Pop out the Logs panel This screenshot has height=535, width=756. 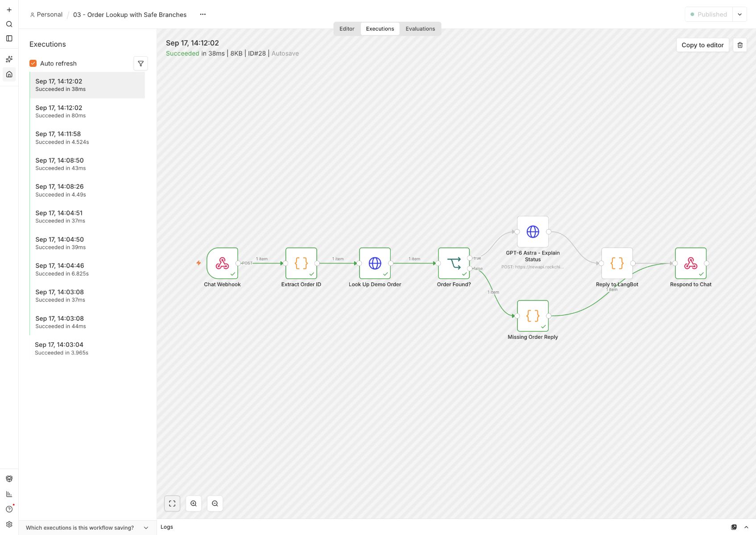[x=734, y=527]
